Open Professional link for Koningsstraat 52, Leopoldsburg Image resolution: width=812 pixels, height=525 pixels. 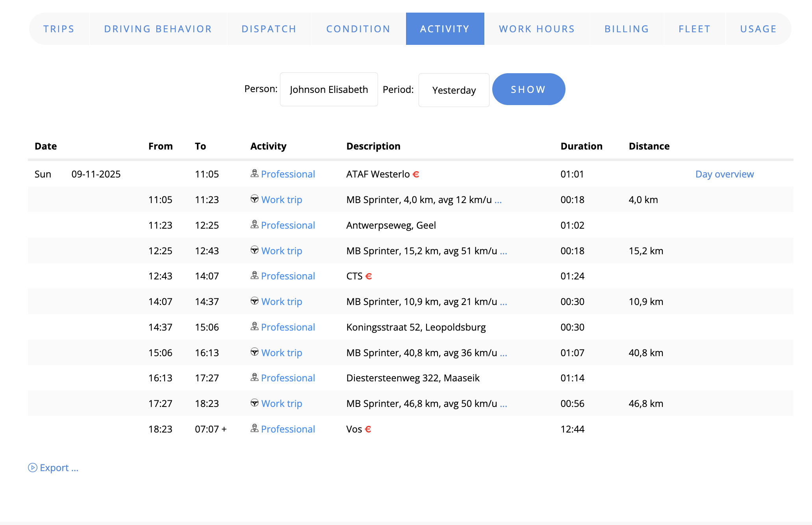(x=288, y=327)
